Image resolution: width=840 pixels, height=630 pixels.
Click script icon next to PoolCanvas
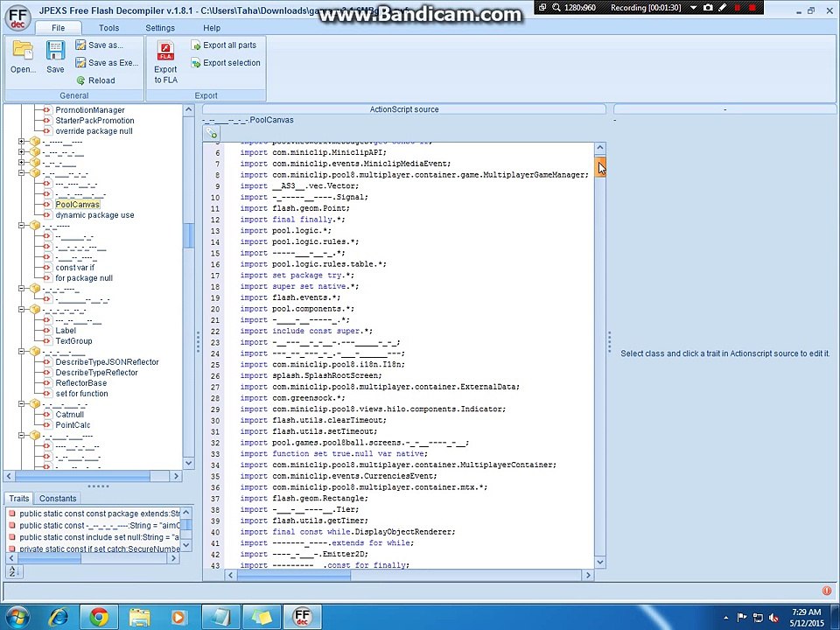[x=47, y=205]
